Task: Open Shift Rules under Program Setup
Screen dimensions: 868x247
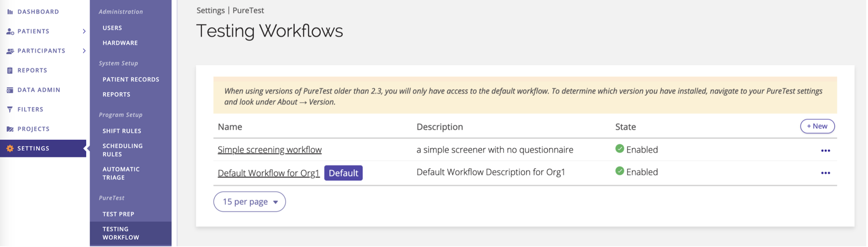Action: tap(122, 131)
